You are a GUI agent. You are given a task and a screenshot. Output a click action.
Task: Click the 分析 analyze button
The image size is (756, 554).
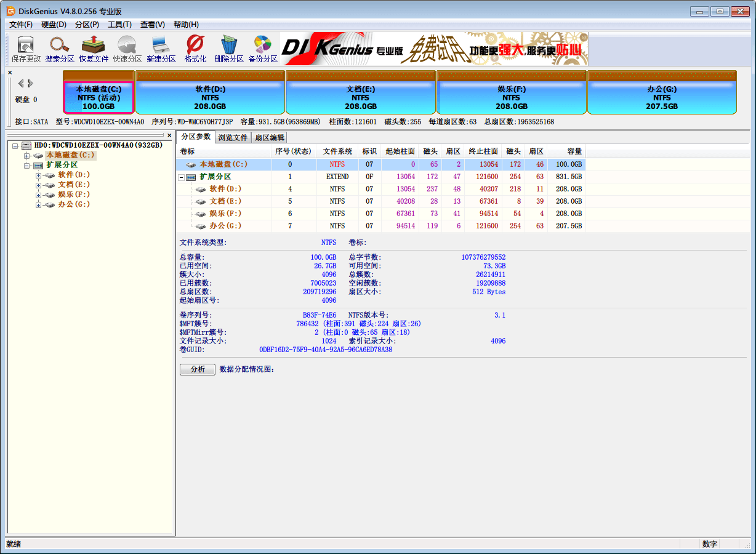(197, 369)
